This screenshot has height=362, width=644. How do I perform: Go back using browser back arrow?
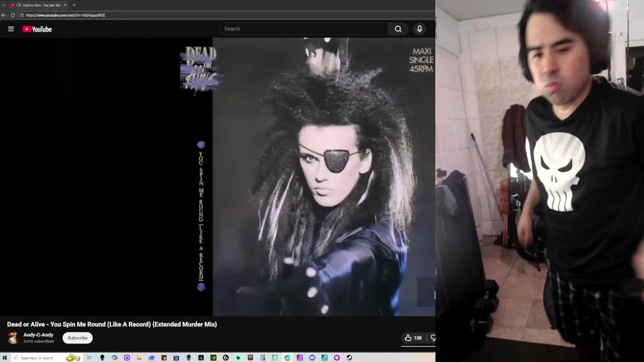[x=4, y=15]
